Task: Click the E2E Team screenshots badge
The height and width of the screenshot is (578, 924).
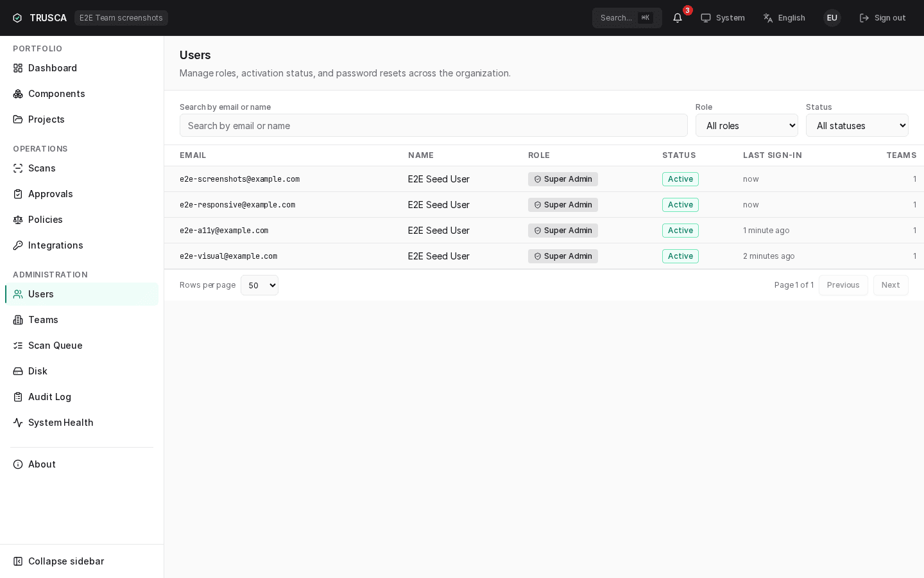Action: 121,18
